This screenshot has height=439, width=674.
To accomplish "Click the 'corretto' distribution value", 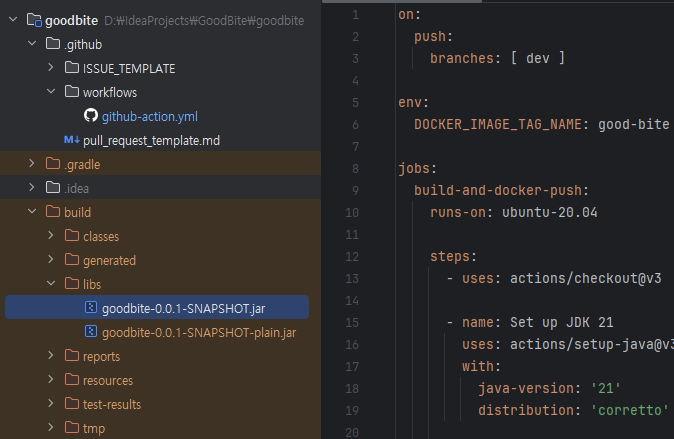I will tap(629, 410).
